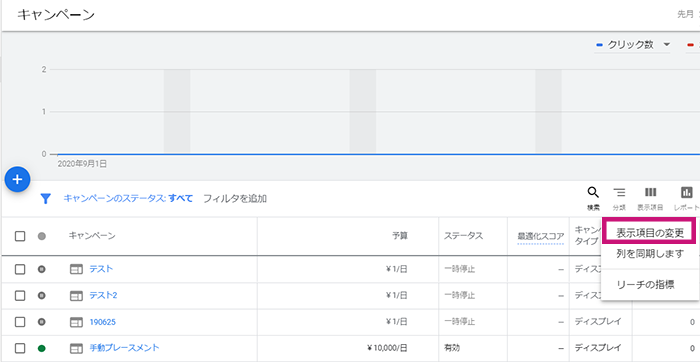Image resolution: width=700 pixels, height=362 pixels.
Task: Open the 検索 search magnifier icon
Action: (x=593, y=193)
